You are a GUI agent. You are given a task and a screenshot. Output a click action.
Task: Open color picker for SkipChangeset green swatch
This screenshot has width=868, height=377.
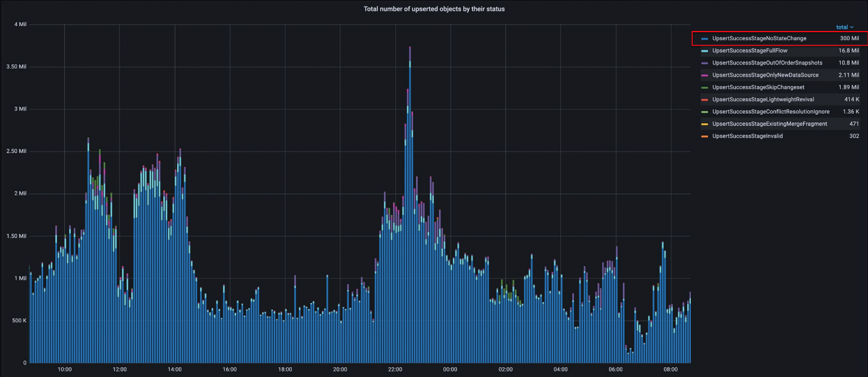coord(704,87)
